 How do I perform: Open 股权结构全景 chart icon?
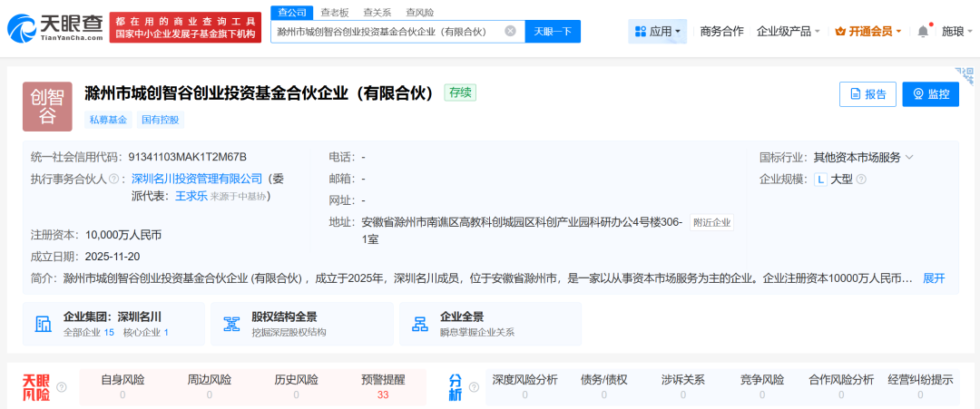[x=230, y=324]
